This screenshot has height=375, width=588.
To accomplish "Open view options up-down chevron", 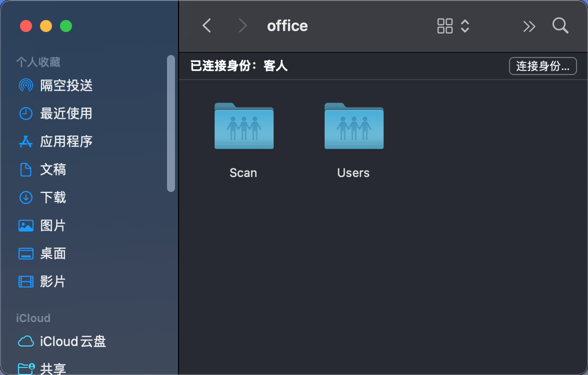I will coord(465,26).
